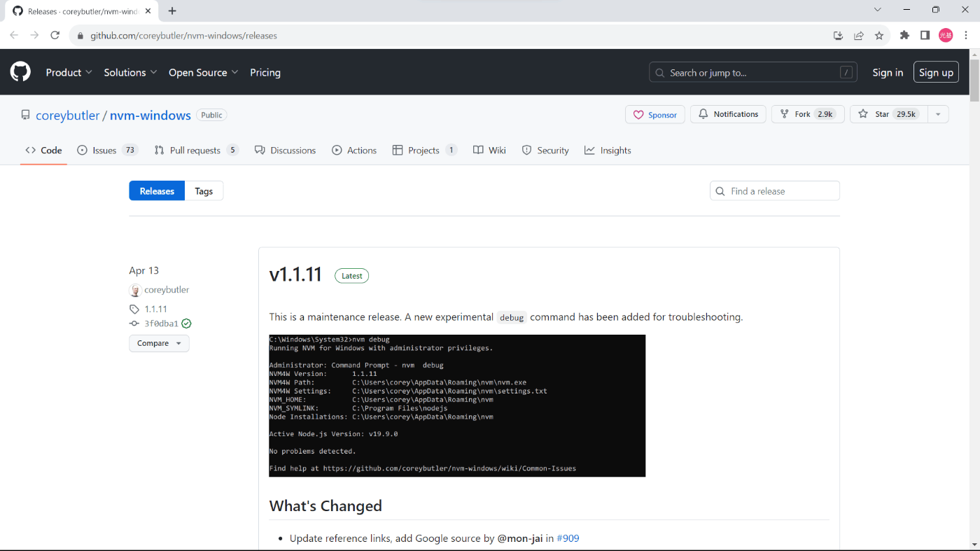Open Chrome three-dot menu
The image size is (980, 551).
click(x=966, y=36)
